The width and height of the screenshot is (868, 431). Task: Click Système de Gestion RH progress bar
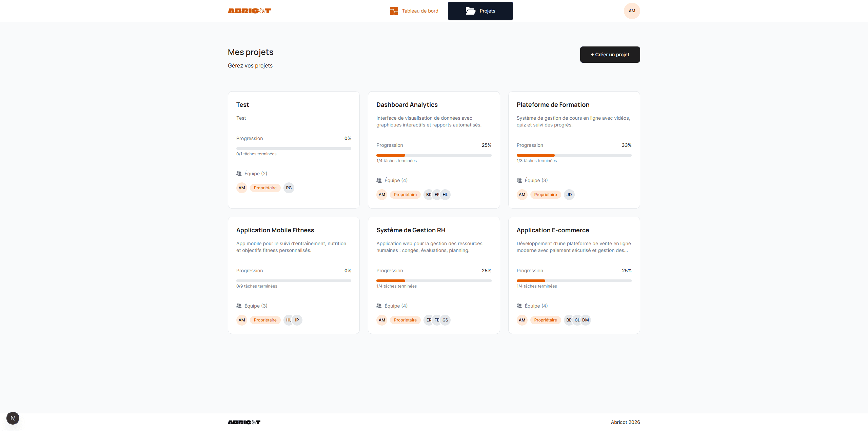[434, 281]
